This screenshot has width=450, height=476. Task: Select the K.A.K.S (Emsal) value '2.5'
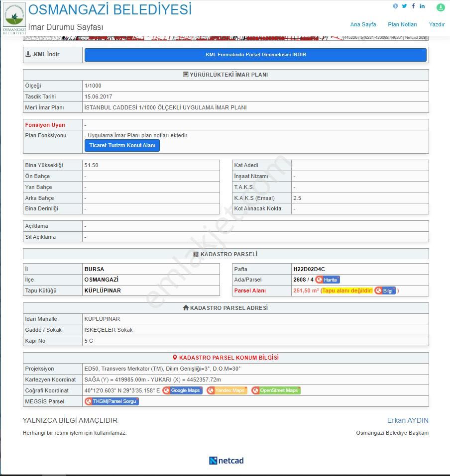pos(297,198)
